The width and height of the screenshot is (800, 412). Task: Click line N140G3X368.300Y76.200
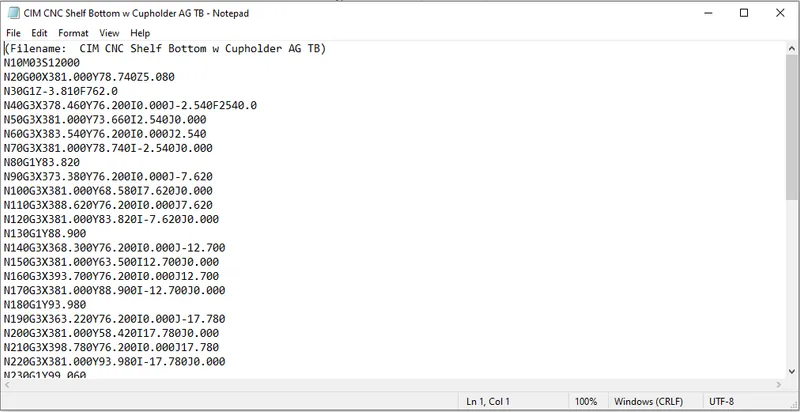pyautogui.click(x=115, y=248)
